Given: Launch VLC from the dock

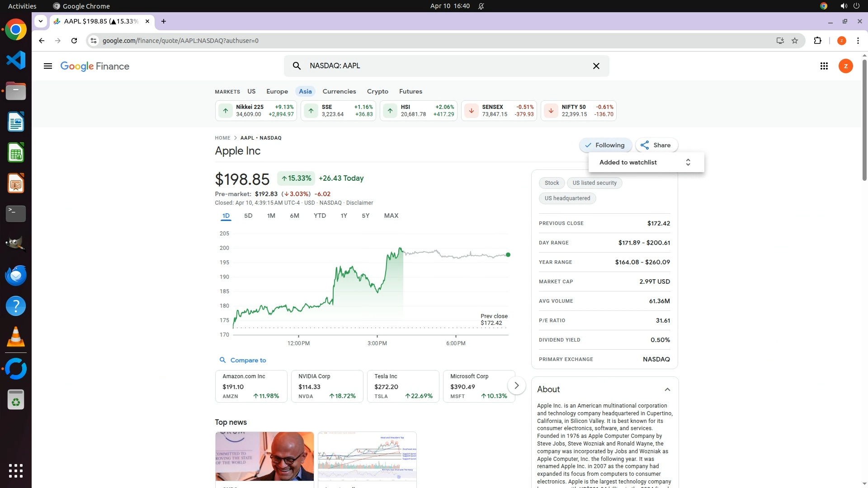Looking at the screenshot, I should click(x=16, y=337).
